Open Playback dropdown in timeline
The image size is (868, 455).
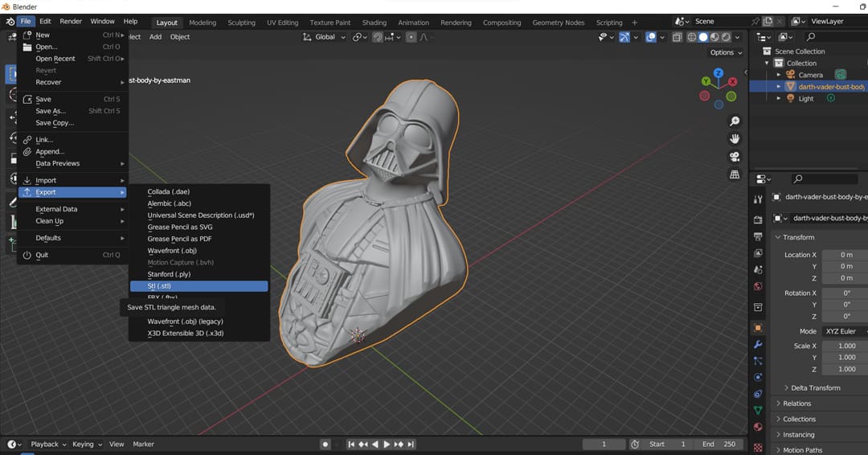[x=48, y=444]
